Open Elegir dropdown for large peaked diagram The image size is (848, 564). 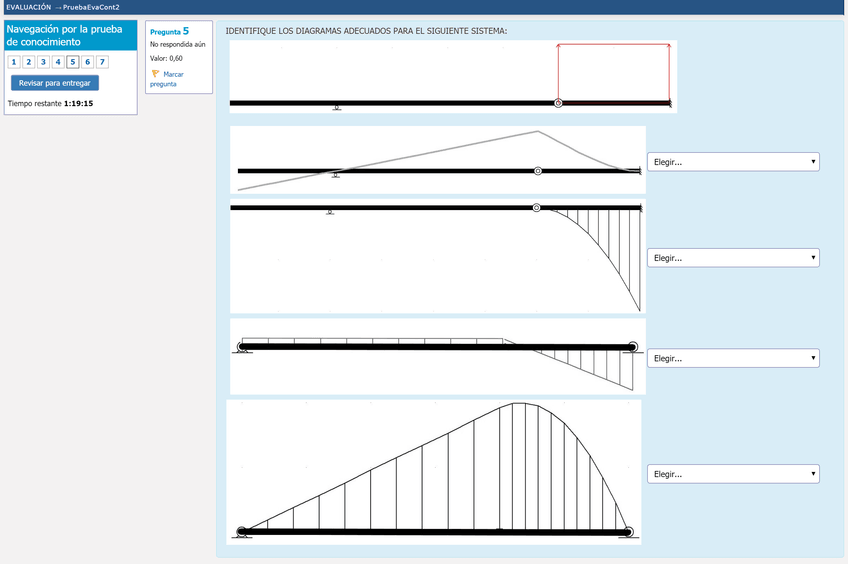point(733,474)
